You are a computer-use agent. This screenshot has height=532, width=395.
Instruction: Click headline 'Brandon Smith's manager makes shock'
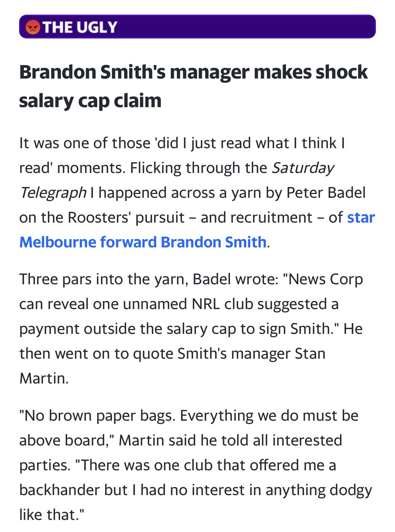click(x=193, y=73)
